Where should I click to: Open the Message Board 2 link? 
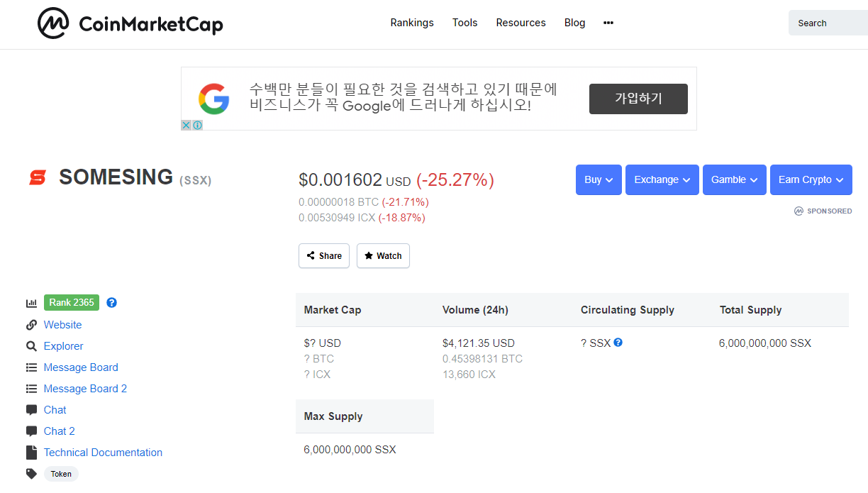(x=85, y=389)
